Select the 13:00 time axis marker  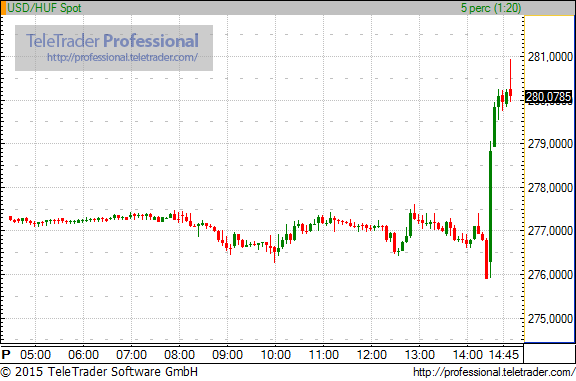[x=420, y=355]
